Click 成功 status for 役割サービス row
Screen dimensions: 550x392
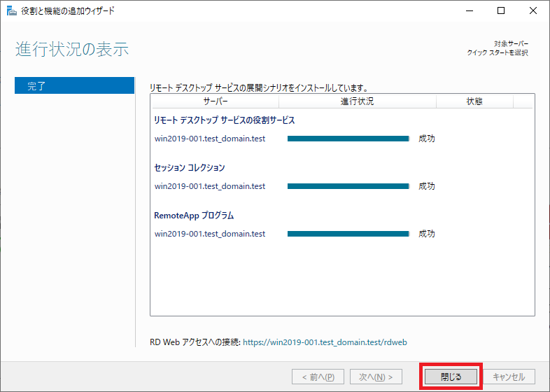[427, 139]
